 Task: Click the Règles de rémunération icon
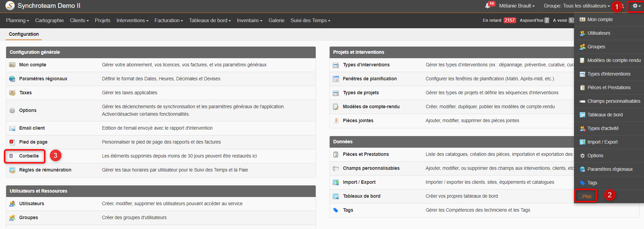(12, 170)
